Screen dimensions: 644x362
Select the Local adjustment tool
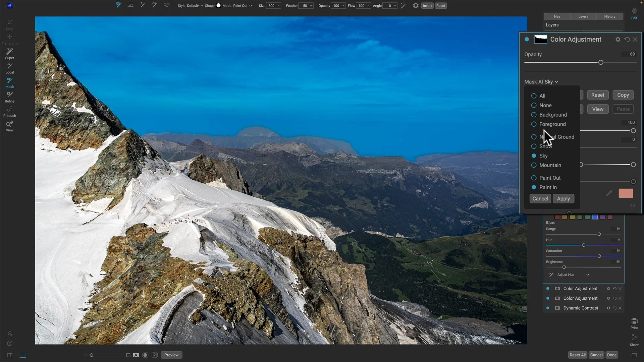(x=10, y=67)
